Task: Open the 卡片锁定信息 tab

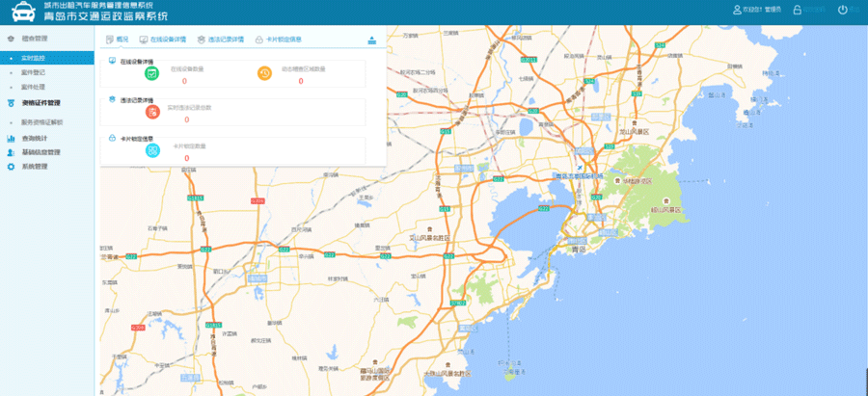Action: (279, 40)
